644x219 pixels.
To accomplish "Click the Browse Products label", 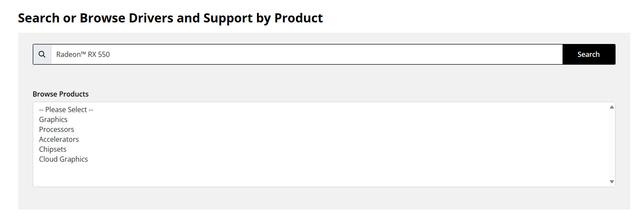I will (x=61, y=94).
